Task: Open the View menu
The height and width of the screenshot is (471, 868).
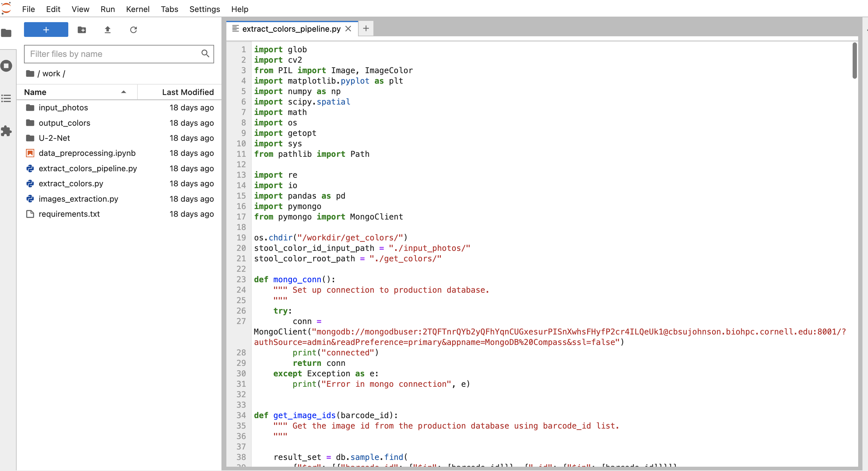Action: click(80, 9)
